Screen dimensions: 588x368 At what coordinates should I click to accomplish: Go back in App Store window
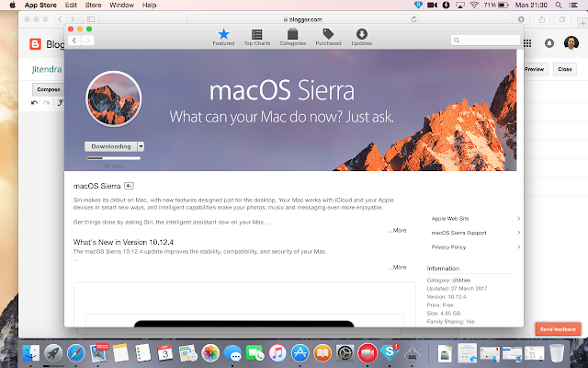click(74, 40)
